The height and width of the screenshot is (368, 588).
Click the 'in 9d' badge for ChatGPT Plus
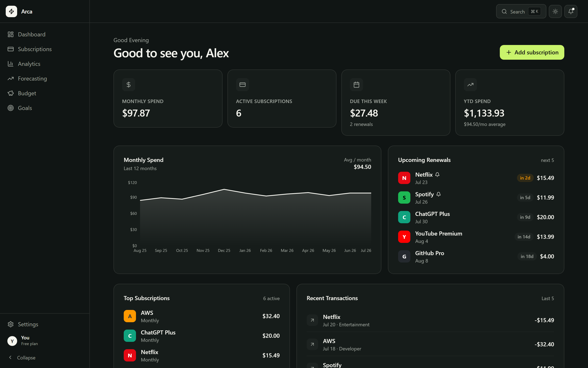click(525, 217)
